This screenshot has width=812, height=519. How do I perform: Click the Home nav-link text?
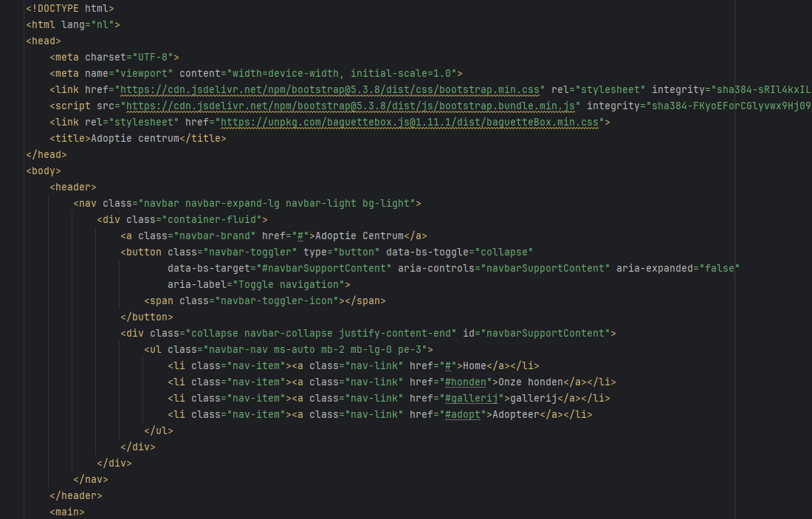coord(475,365)
